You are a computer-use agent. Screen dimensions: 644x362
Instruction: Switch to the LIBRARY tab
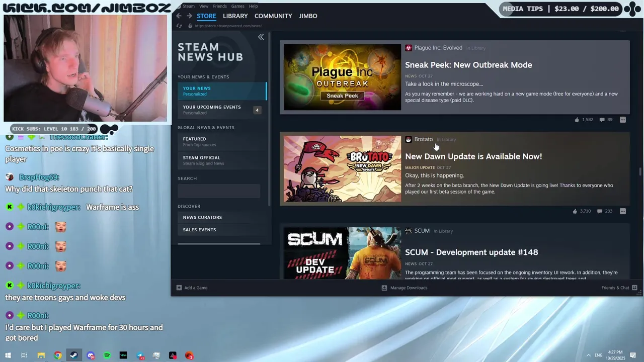[235, 16]
